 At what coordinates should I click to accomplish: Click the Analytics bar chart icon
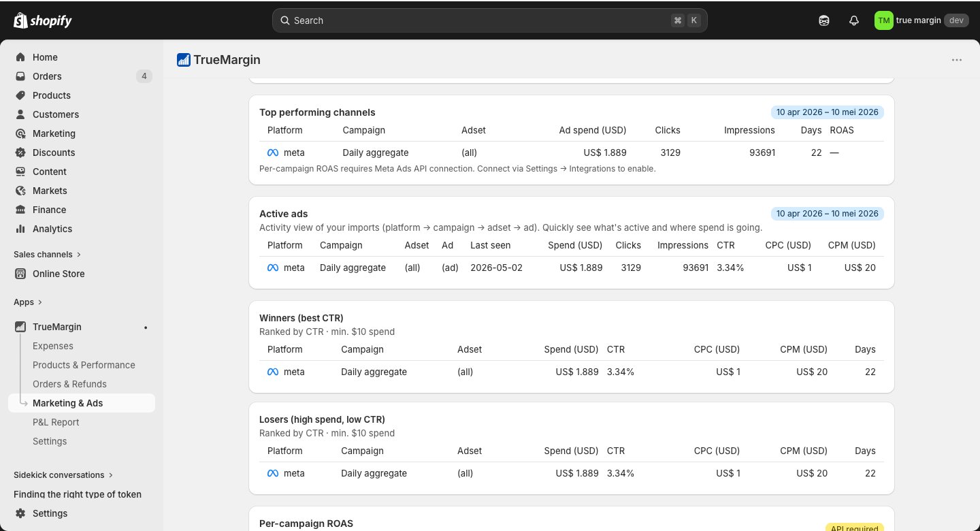[20, 229]
